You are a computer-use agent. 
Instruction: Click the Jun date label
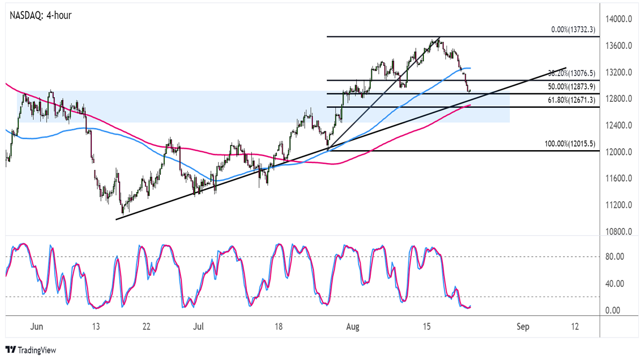(36, 327)
